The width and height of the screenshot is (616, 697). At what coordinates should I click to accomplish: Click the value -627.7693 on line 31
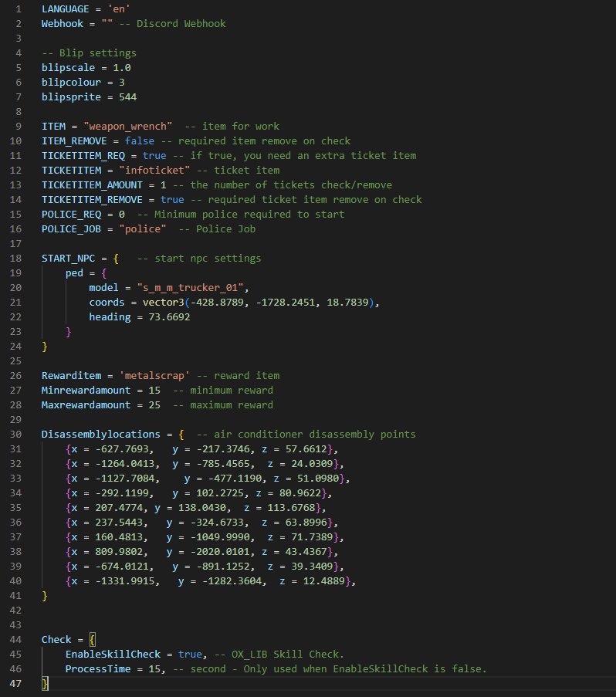[122, 449]
